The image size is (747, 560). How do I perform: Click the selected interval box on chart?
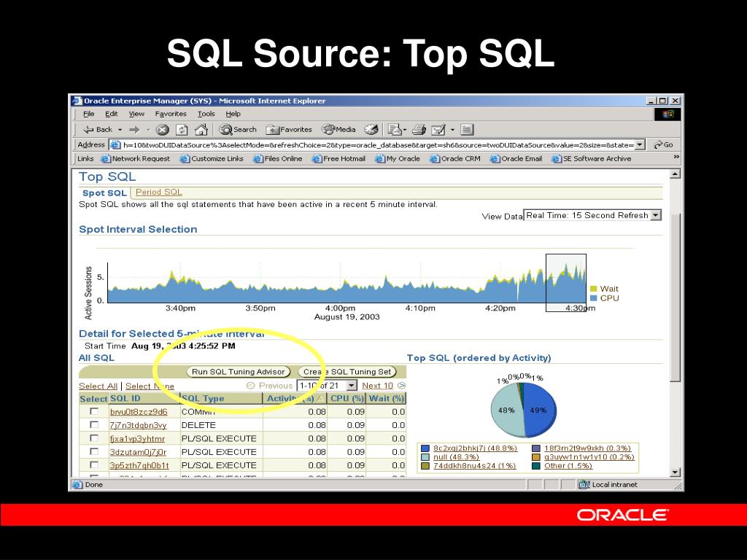(566, 283)
